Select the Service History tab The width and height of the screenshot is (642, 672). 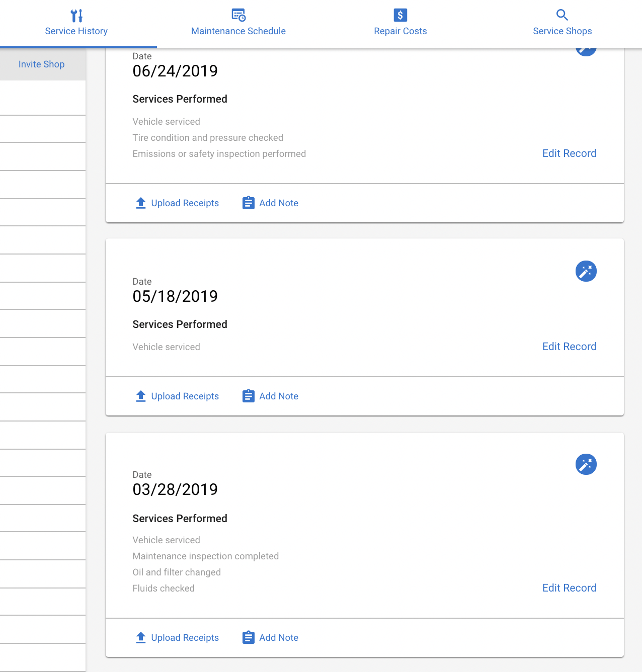pyautogui.click(x=76, y=24)
